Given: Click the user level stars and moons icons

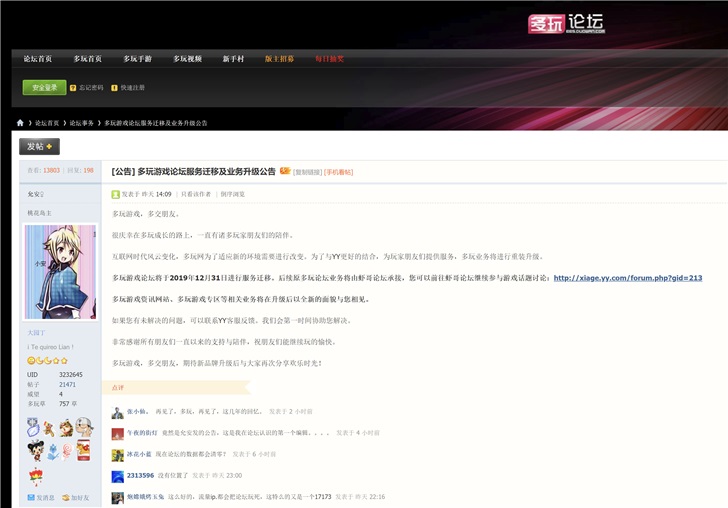Looking at the screenshot, I should [x=47, y=360].
